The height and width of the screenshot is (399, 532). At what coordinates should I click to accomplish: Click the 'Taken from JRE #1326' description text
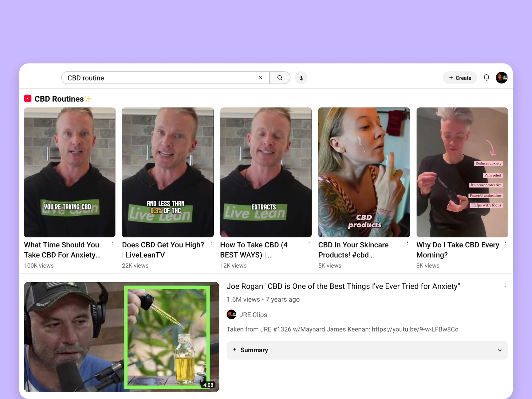click(x=342, y=329)
